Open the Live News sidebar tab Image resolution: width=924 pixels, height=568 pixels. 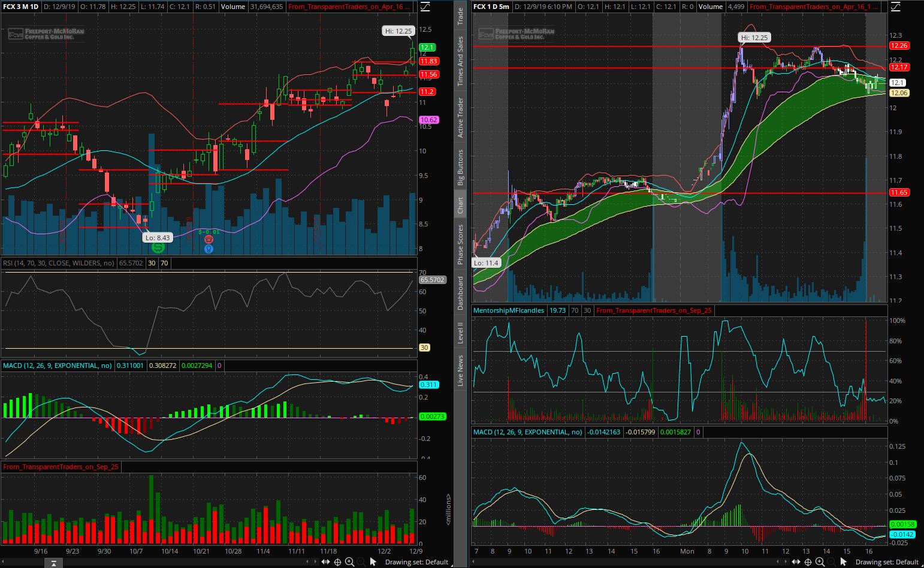coord(460,370)
